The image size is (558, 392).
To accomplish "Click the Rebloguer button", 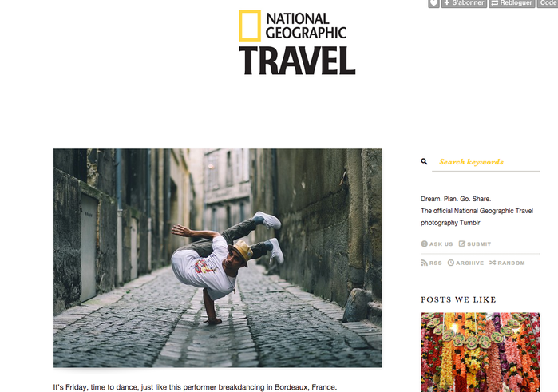I will 512,3.
